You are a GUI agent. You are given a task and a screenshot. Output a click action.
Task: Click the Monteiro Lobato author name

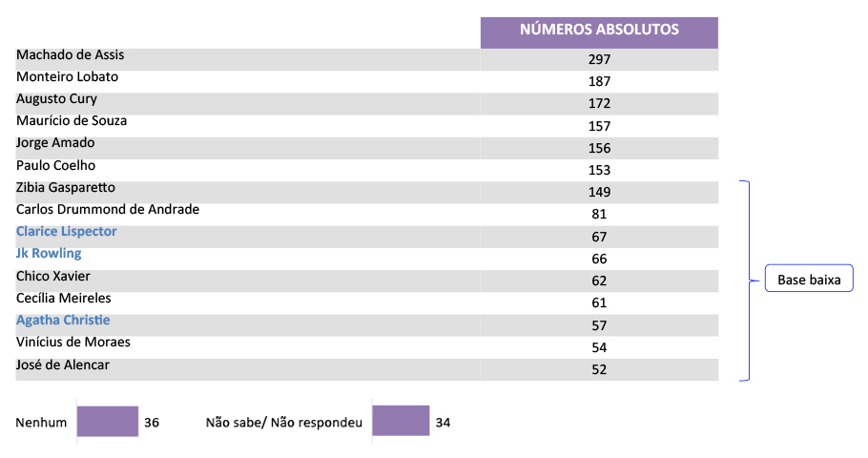point(68,77)
